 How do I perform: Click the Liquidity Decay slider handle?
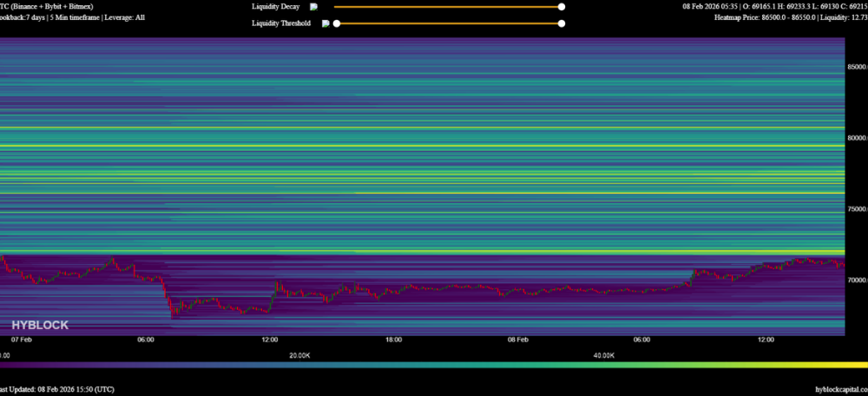coord(562,6)
